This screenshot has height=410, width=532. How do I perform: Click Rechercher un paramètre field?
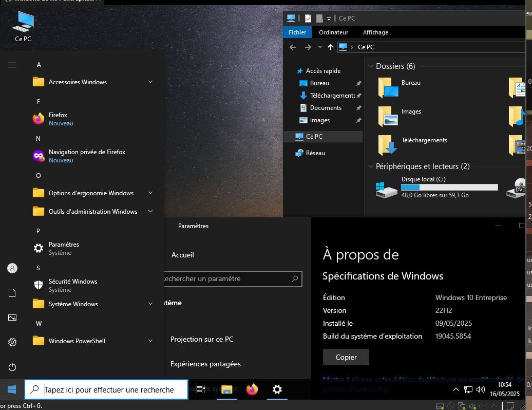[x=233, y=278]
